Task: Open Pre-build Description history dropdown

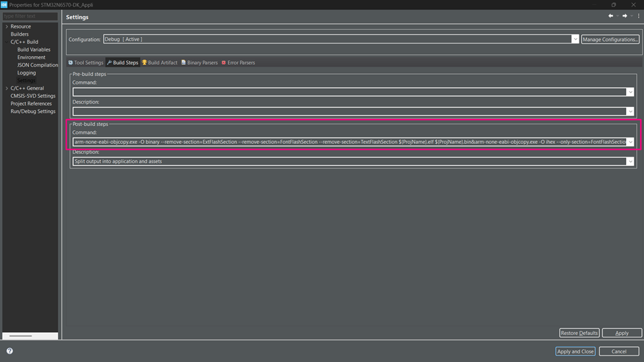Action: coord(630,112)
